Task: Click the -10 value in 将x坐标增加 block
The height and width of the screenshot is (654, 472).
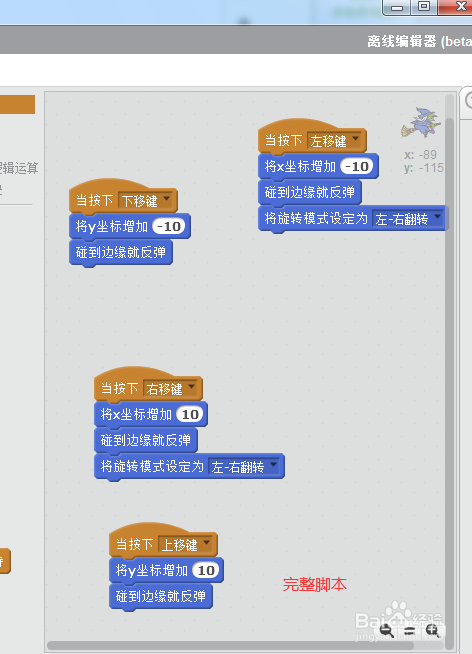Action: coord(357,166)
